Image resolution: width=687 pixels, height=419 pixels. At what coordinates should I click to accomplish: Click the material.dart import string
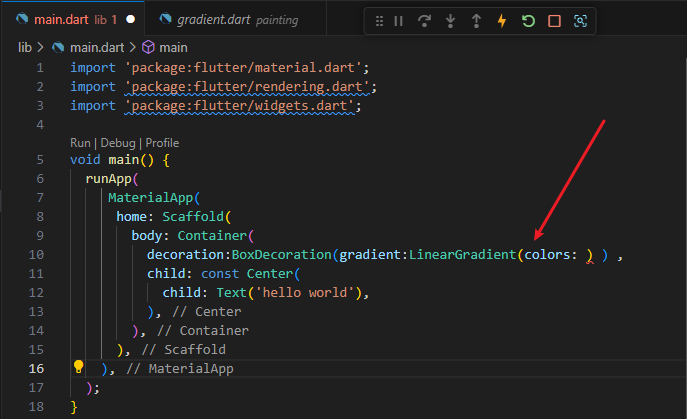[243, 67]
